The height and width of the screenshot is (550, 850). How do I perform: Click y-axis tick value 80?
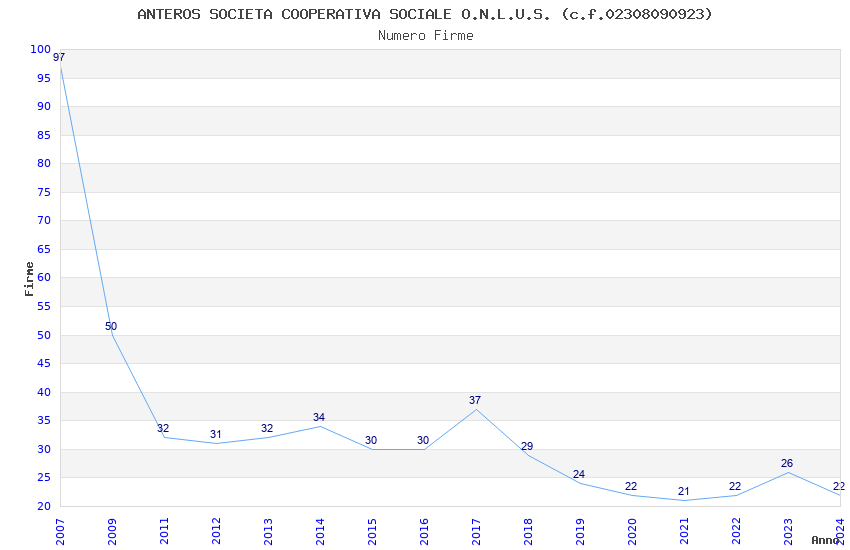pos(44,163)
